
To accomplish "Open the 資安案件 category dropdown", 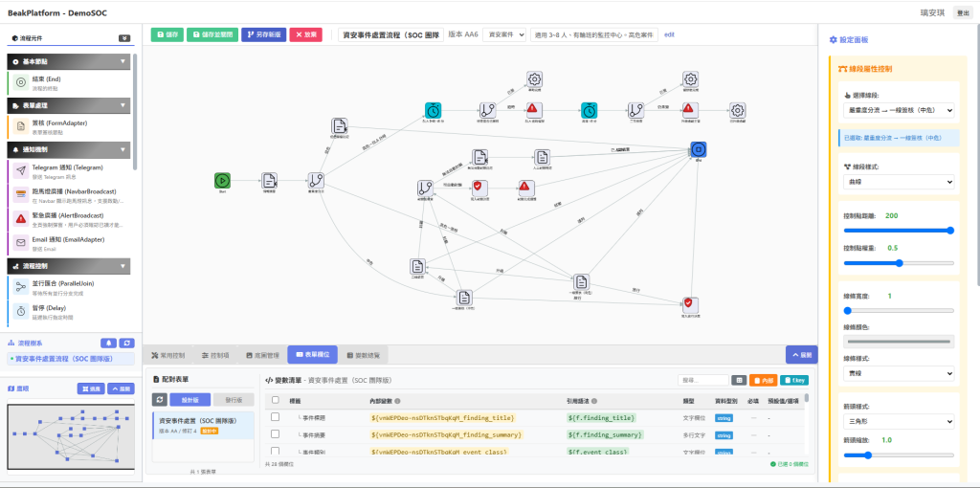I will tap(504, 35).
